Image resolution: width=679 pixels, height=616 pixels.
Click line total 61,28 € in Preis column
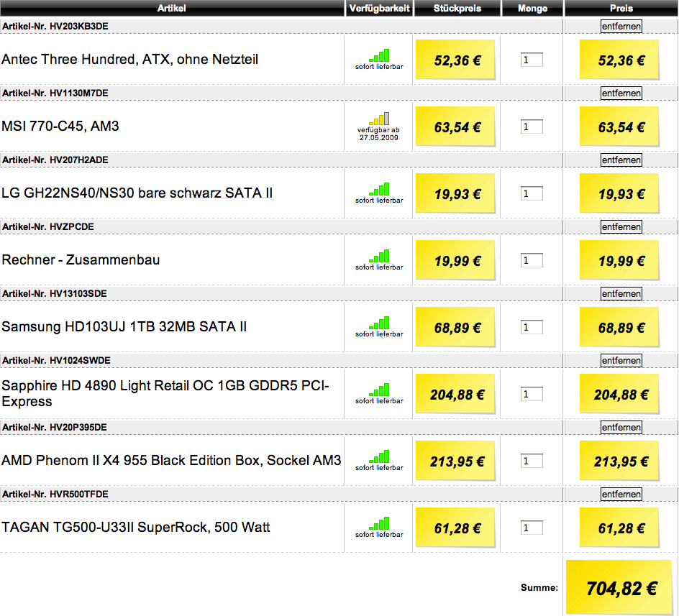620,528
